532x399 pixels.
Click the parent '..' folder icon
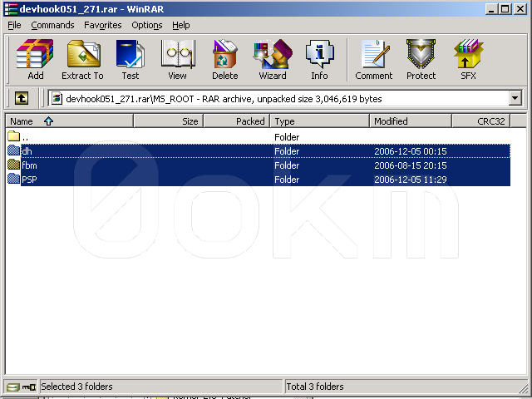(x=13, y=136)
